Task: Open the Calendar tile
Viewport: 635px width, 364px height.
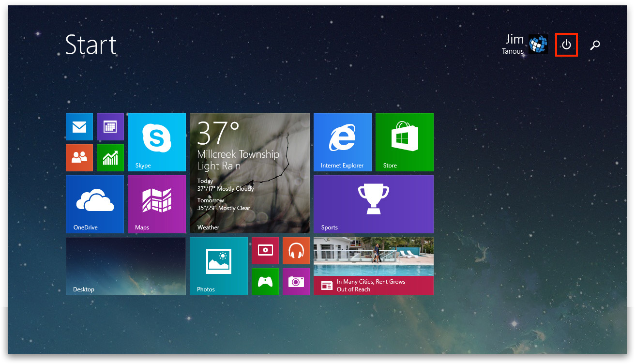Action: [x=110, y=127]
